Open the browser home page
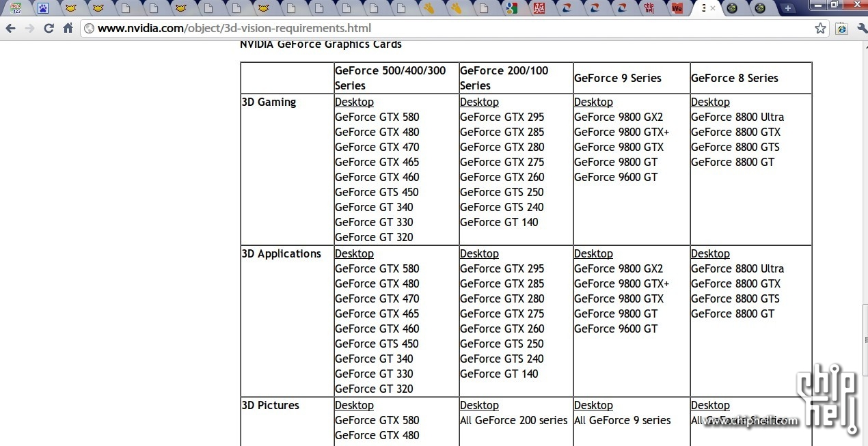This screenshot has height=446, width=868. (x=68, y=28)
